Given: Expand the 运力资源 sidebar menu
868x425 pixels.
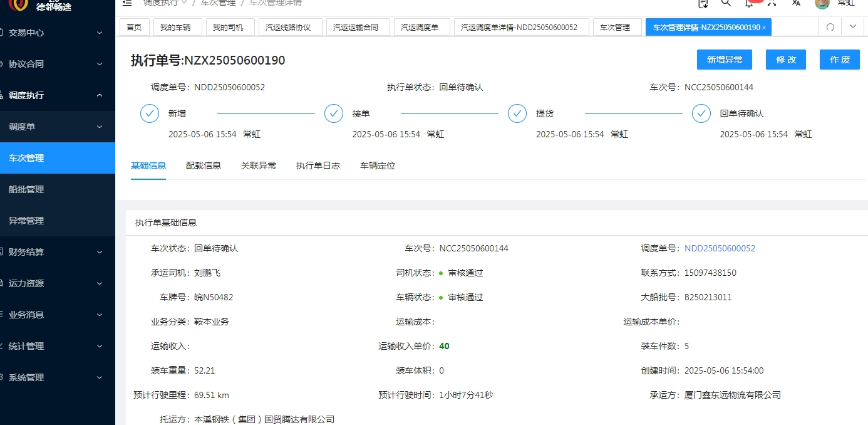Looking at the screenshot, I should (x=58, y=283).
